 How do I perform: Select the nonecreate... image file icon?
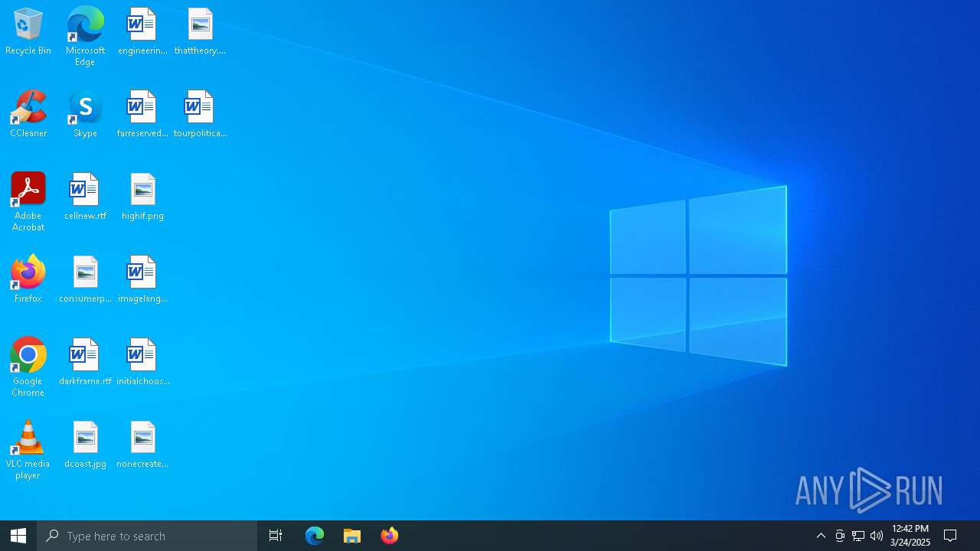(142, 445)
